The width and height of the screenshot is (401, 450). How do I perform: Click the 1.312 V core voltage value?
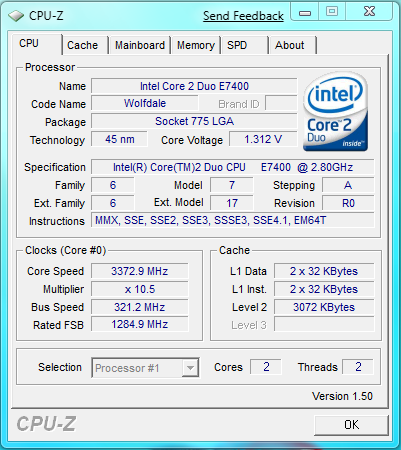click(263, 139)
